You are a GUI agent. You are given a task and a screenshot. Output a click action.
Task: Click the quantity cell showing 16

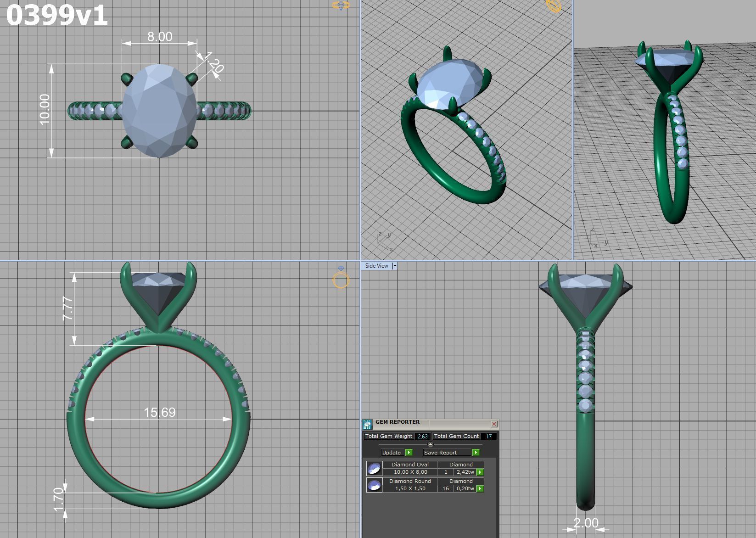[x=446, y=488]
